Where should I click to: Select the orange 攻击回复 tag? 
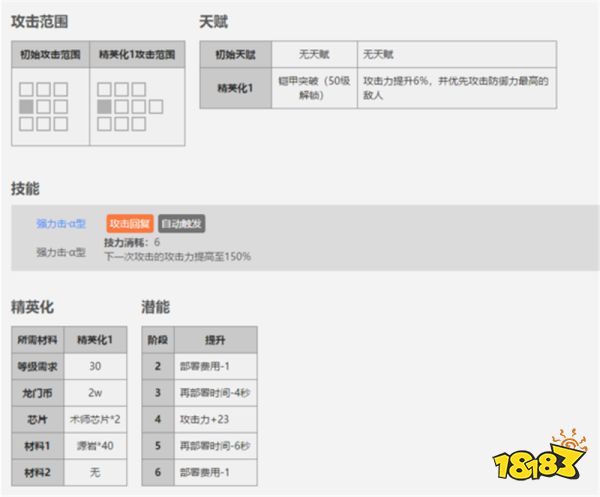coord(129,224)
